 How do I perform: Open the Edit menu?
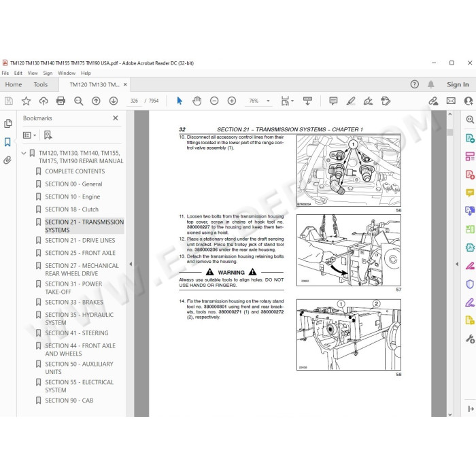(x=18, y=73)
